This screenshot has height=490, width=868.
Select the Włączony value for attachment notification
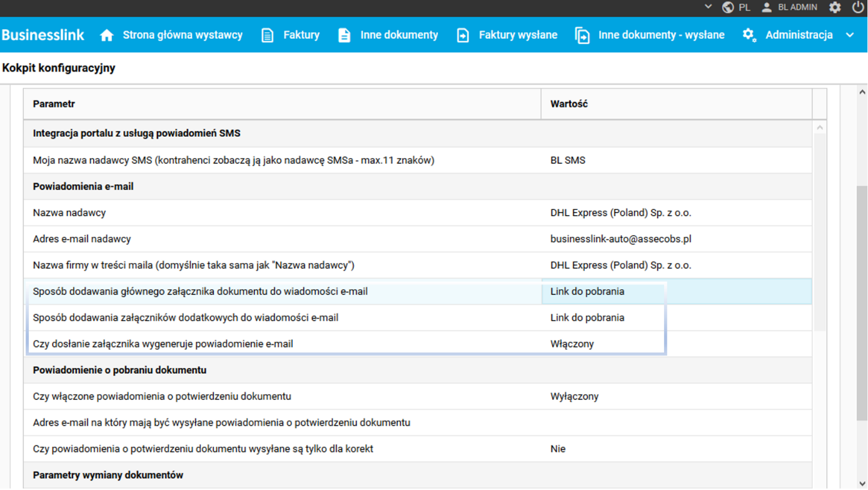pyautogui.click(x=572, y=344)
